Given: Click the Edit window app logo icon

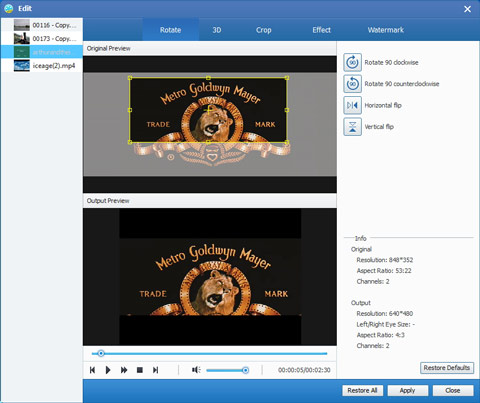Looking at the screenshot, I should 8,9.
